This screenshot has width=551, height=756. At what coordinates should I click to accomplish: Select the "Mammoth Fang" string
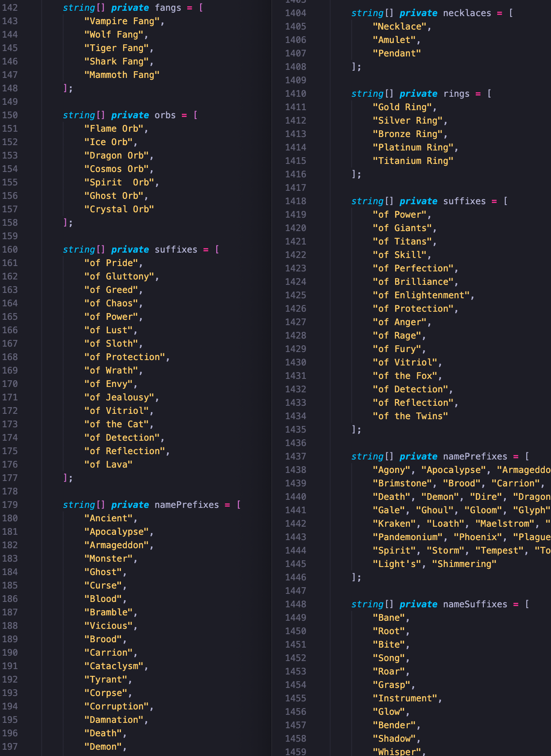click(x=122, y=75)
